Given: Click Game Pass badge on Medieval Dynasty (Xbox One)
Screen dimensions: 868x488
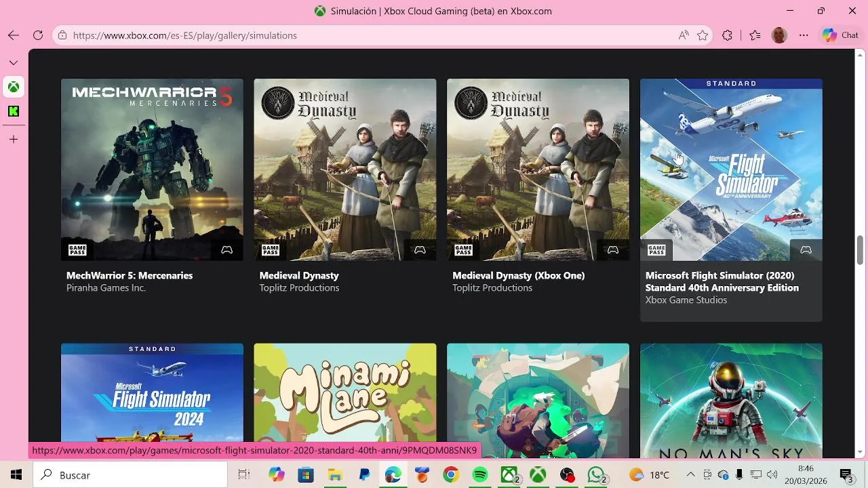Looking at the screenshot, I should pos(463,250).
